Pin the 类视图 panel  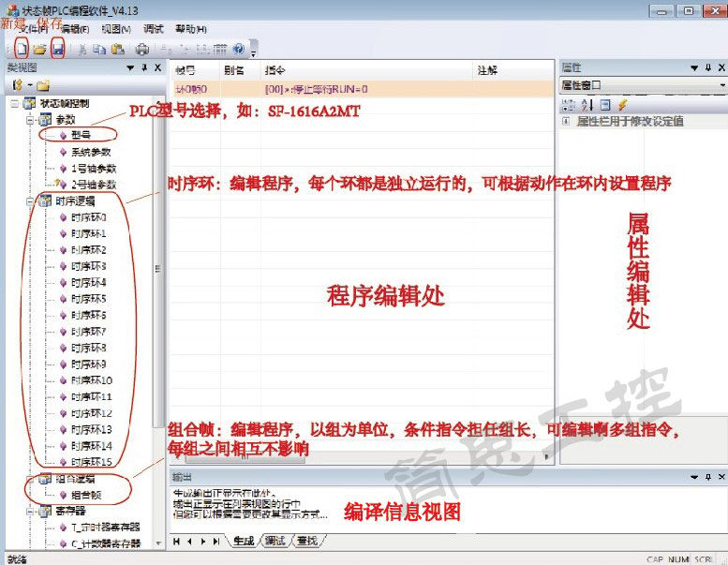pos(144,67)
